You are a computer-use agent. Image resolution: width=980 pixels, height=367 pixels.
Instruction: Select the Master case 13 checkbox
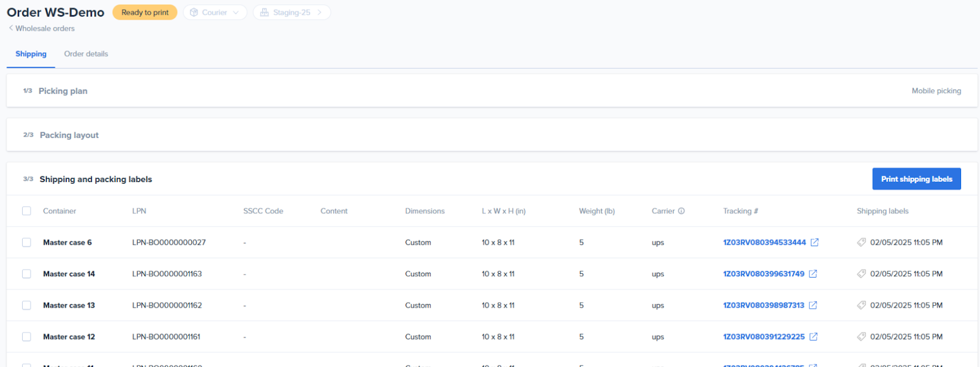tap(26, 305)
